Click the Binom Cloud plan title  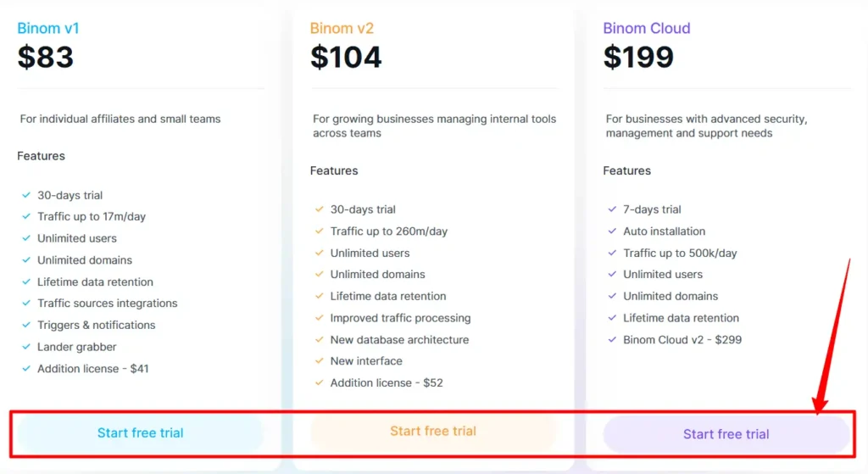(647, 28)
